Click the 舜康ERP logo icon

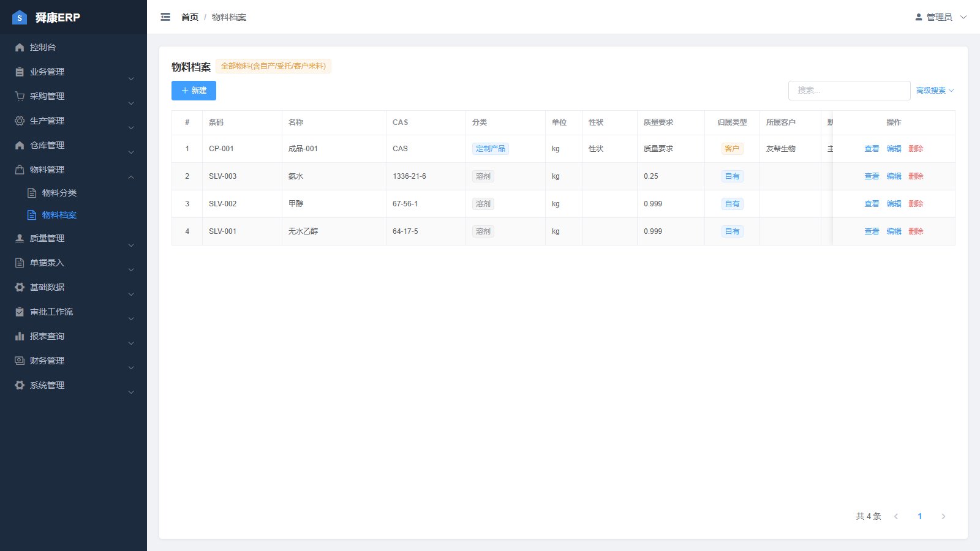coord(20,17)
